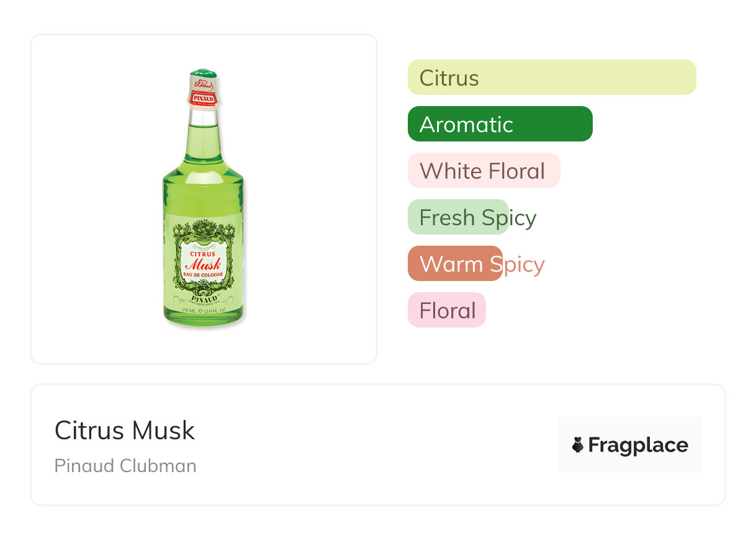Select the Citrus accord bar
756x536 pixels.
pyautogui.click(x=551, y=78)
